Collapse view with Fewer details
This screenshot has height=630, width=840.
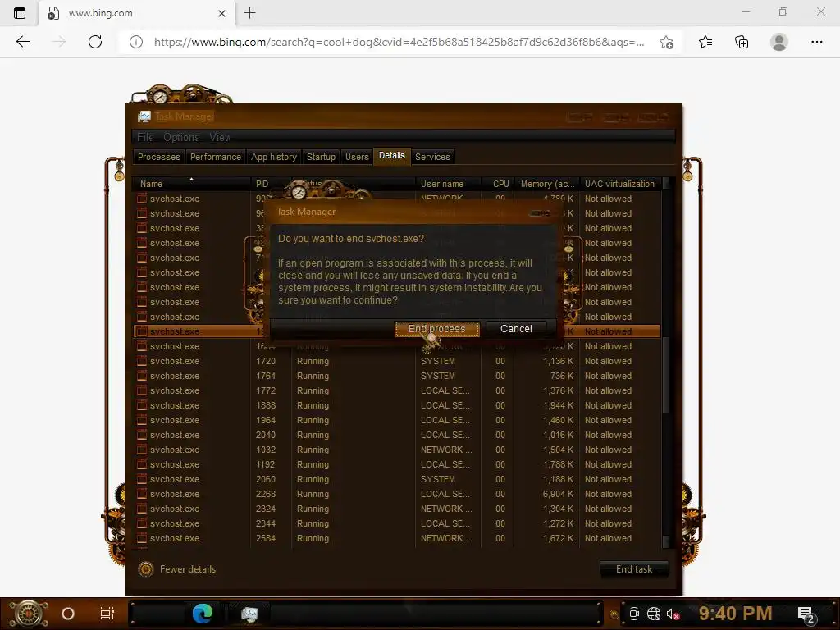pos(188,569)
